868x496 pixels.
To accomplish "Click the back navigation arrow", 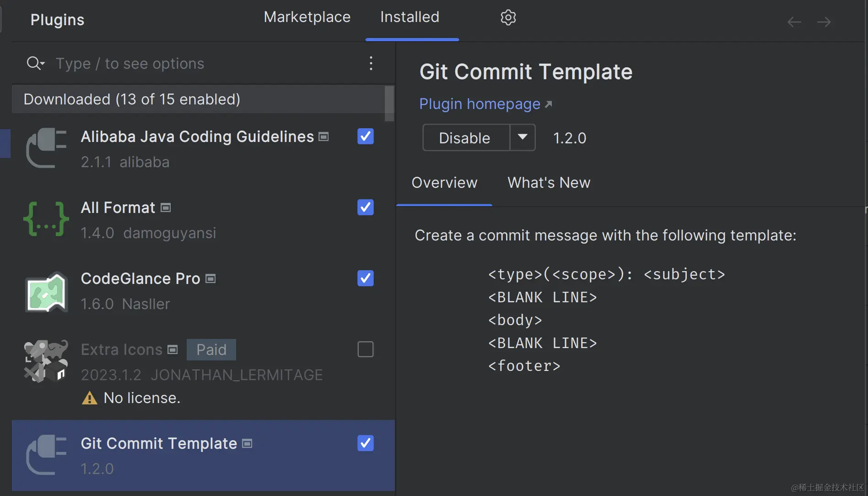I will pos(794,22).
